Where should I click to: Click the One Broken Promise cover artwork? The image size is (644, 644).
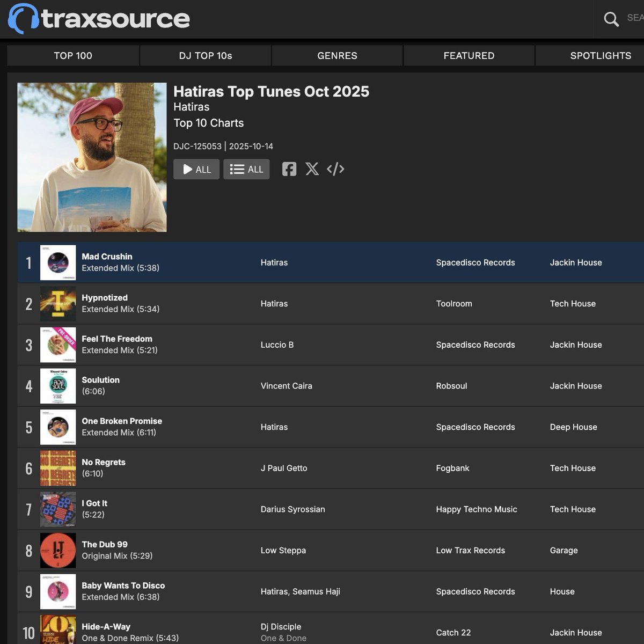tap(58, 427)
